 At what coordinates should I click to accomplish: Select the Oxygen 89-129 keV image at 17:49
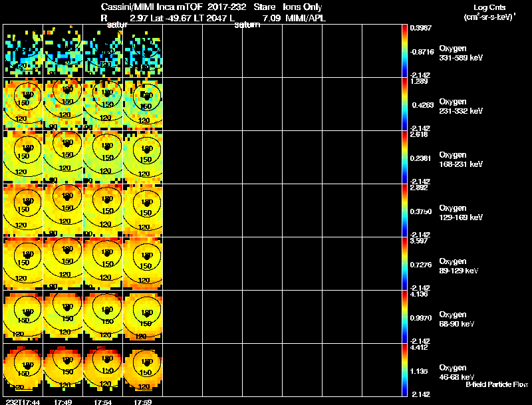click(x=63, y=263)
